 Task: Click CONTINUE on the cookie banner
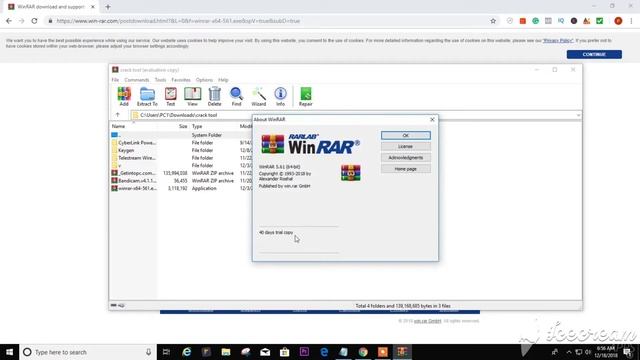(x=594, y=54)
